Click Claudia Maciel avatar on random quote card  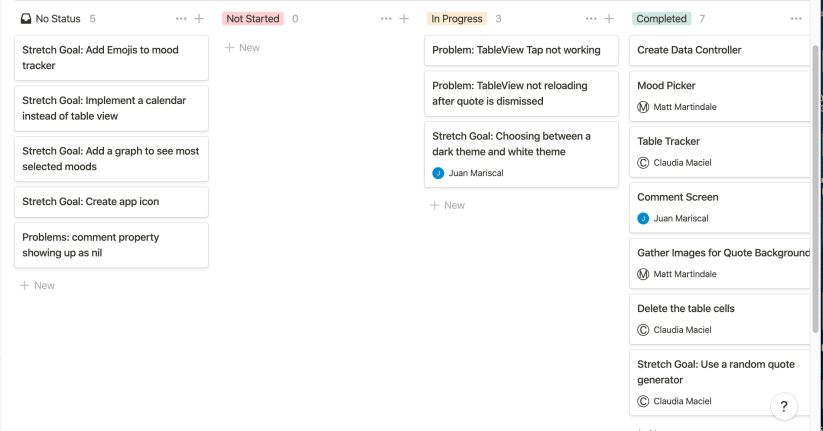click(643, 401)
